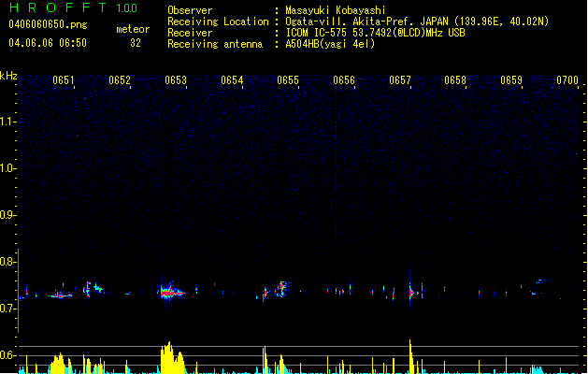Click the meteor count value 32

136,43
